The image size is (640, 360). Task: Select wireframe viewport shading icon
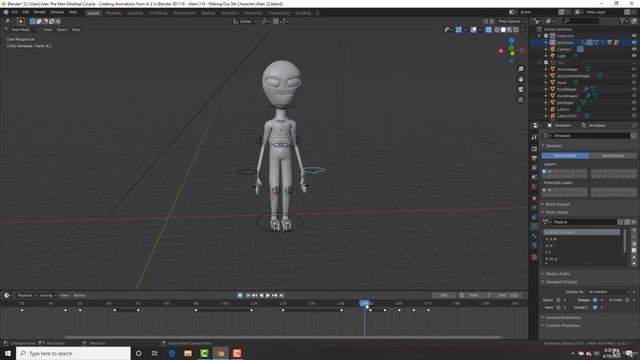(x=497, y=29)
